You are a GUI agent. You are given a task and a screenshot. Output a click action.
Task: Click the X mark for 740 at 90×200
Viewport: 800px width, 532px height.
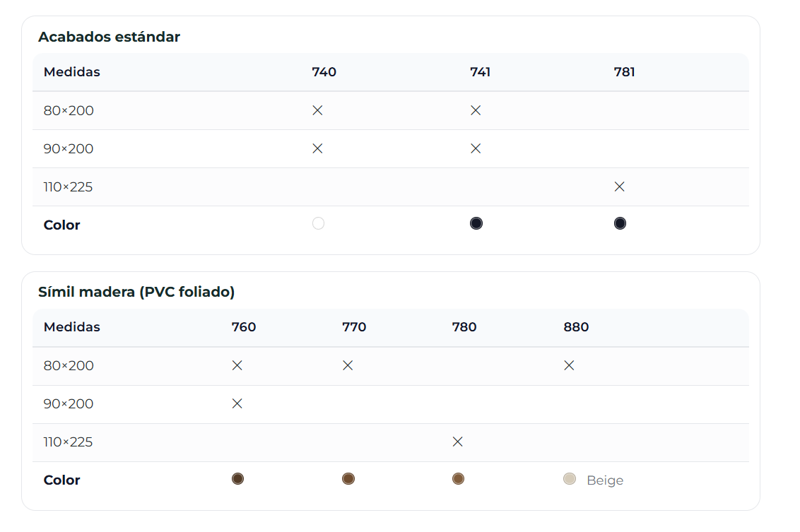[317, 148]
